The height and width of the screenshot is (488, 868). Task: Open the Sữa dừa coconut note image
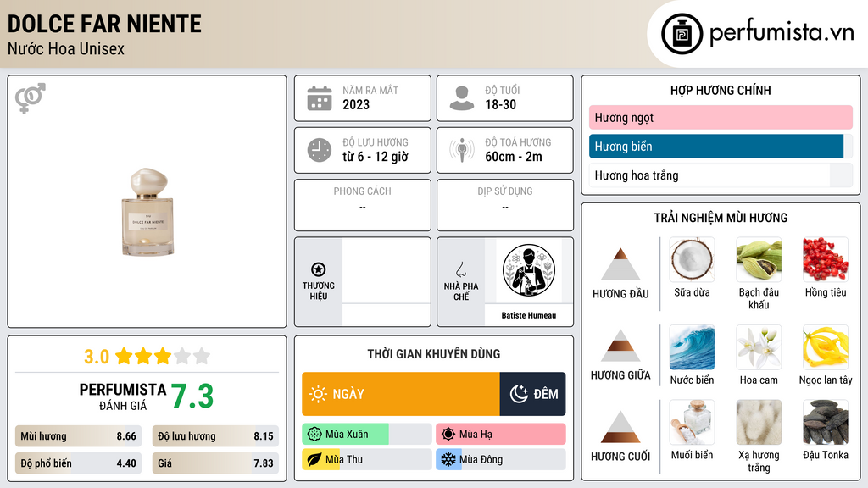click(x=692, y=259)
